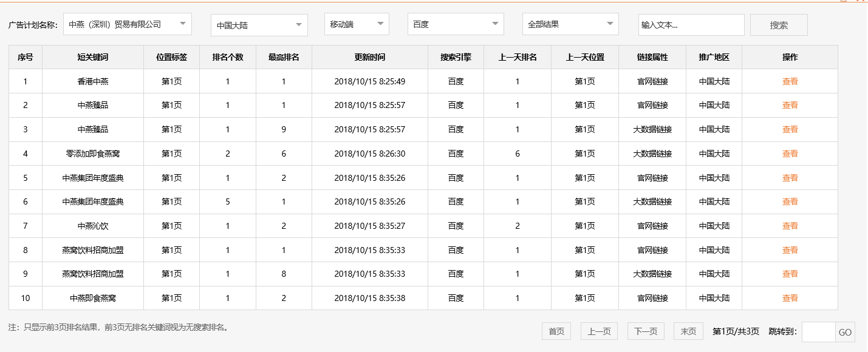Select the 短关键词 column header

point(92,57)
